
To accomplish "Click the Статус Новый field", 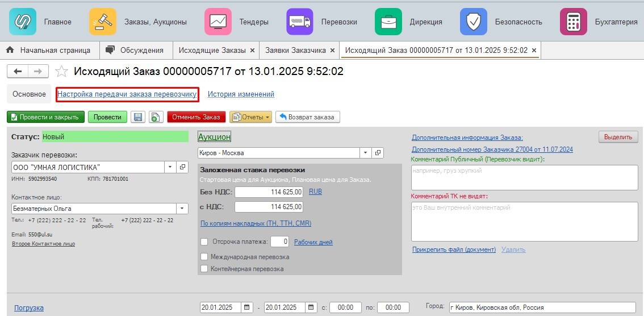I will click(x=115, y=137).
